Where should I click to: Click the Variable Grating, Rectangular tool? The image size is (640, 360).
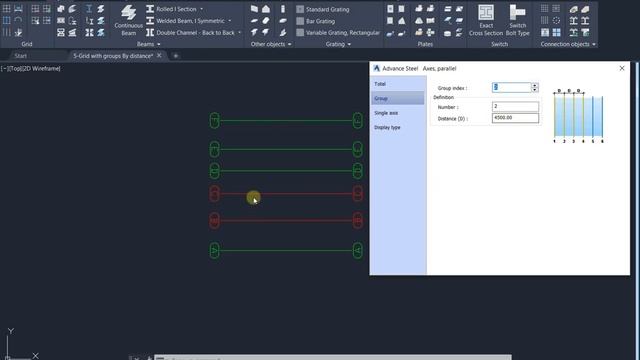coord(338,33)
